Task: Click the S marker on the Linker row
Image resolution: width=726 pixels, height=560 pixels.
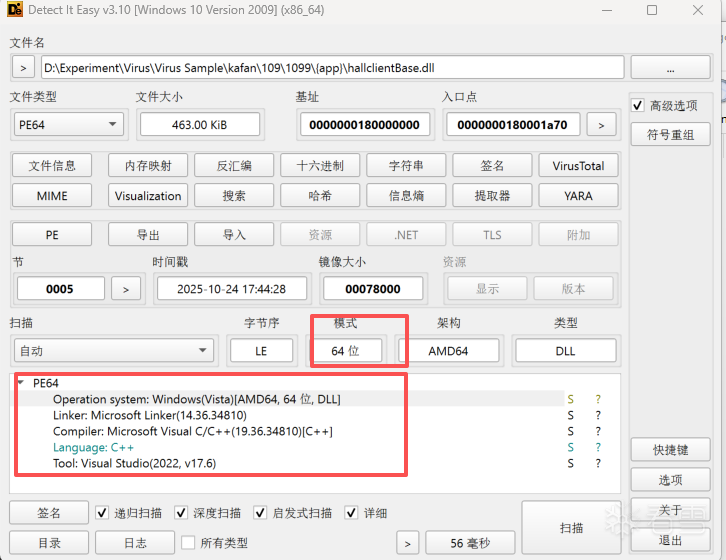Action: tap(571, 415)
